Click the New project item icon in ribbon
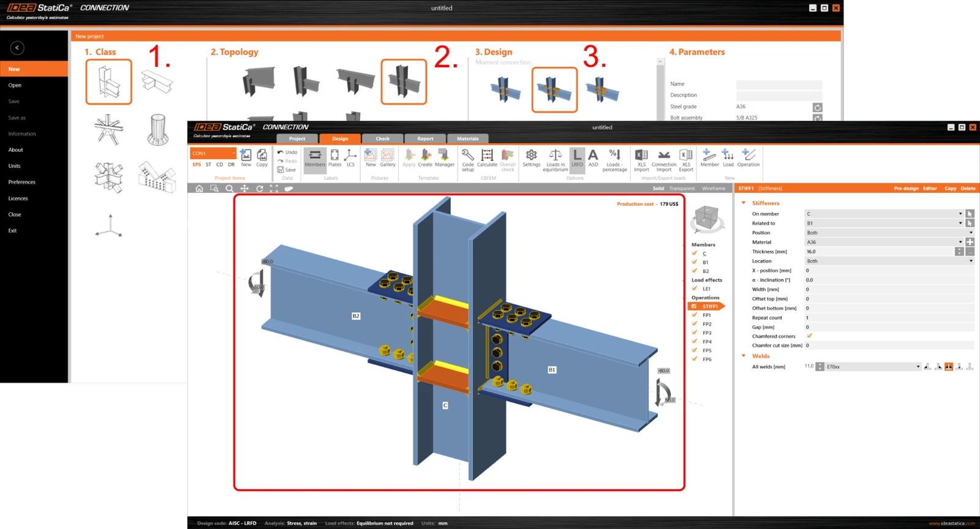Screen dimensions: 980x529 click(x=246, y=157)
